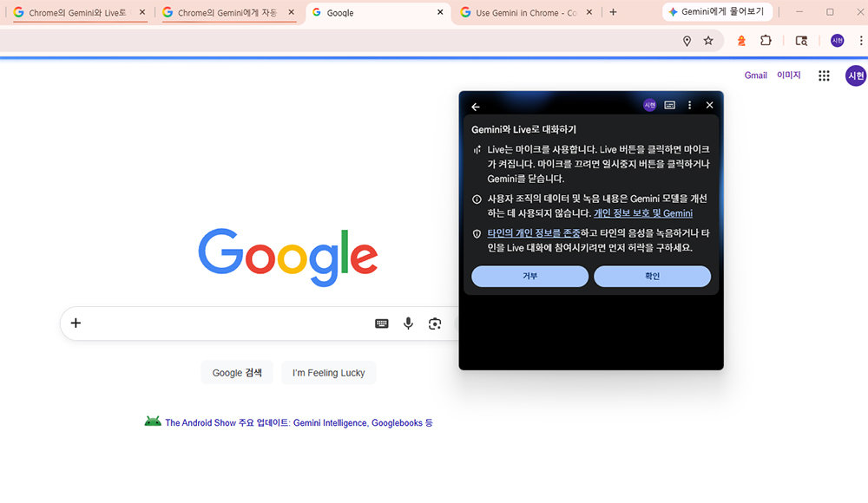Click the Gemini와 Live로 대화하기 heading
The width and height of the screenshot is (868, 503).
pos(523,129)
